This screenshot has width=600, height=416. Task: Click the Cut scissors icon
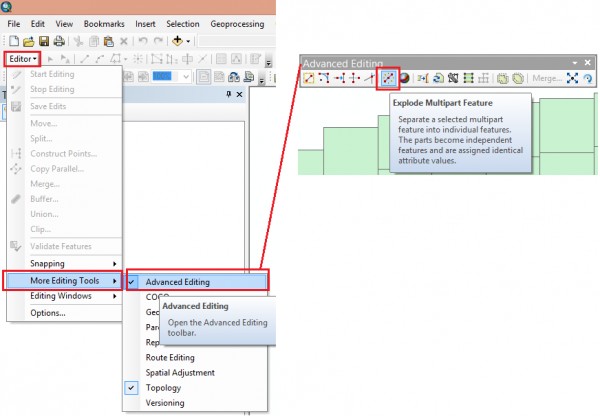pyautogui.click(x=78, y=41)
